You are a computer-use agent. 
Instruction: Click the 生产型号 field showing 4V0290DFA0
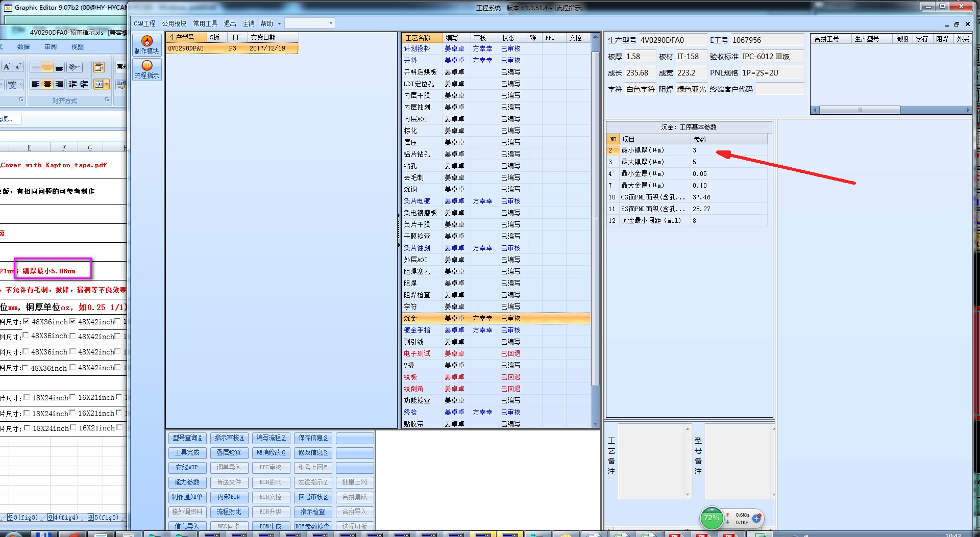(x=672, y=40)
